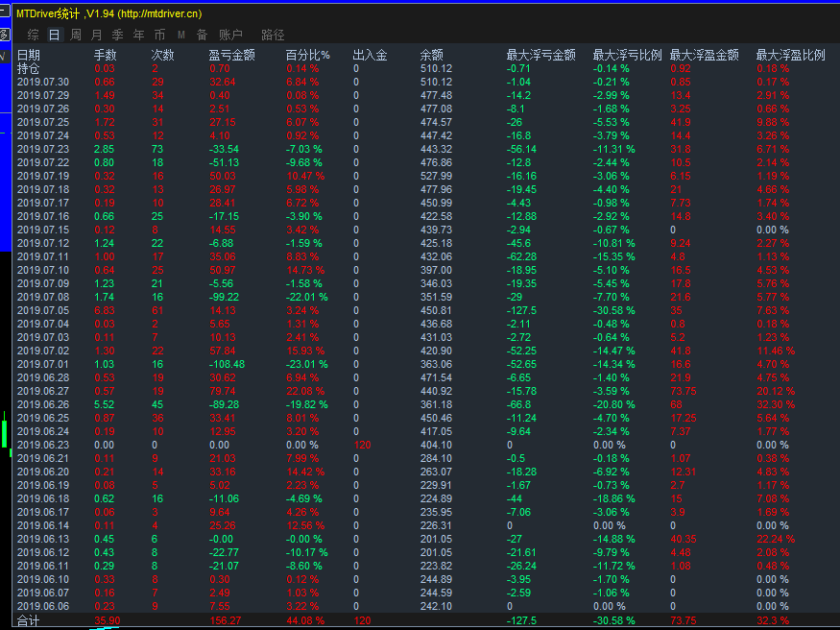Viewport: 840px width, 630px height.
Task: Click total profit 156.27 in 合计 row
Action: (225, 620)
